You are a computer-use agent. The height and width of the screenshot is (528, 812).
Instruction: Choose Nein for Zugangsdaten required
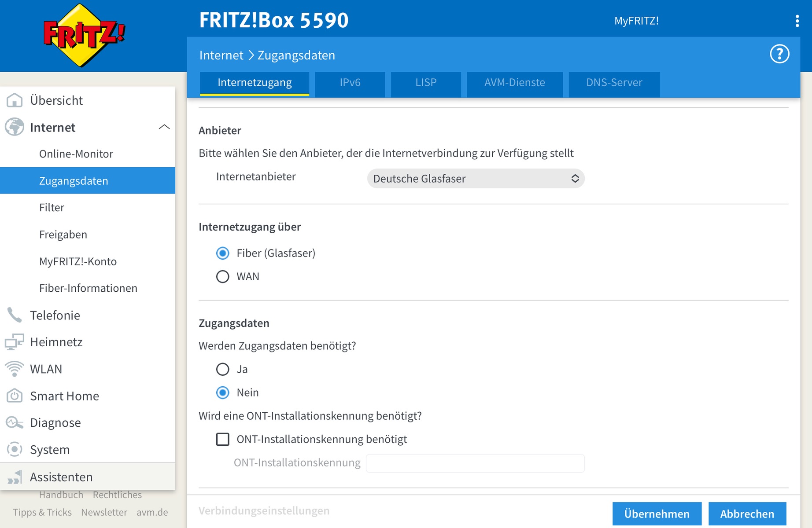pos(223,392)
